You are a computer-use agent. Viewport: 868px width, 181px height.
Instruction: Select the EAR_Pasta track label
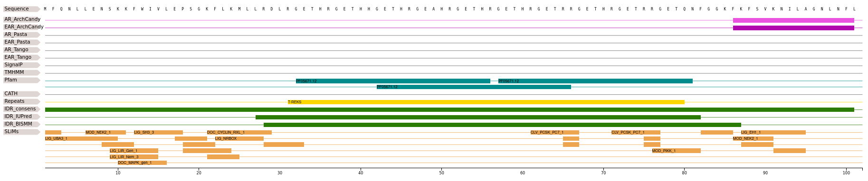pos(21,42)
